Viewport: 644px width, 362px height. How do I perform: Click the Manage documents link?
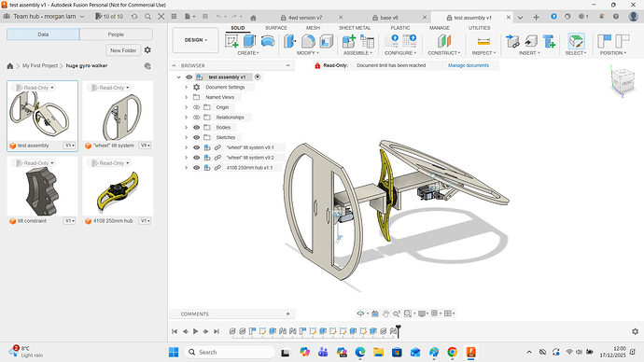tap(469, 65)
